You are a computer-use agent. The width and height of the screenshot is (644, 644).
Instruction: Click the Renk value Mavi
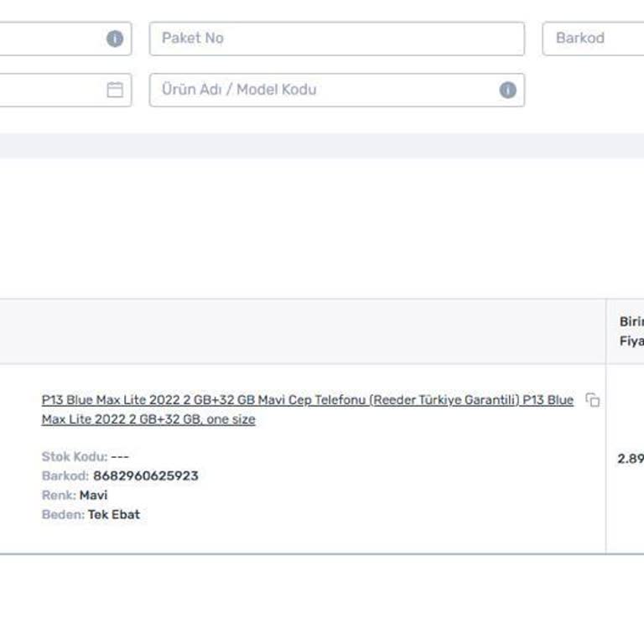93,495
